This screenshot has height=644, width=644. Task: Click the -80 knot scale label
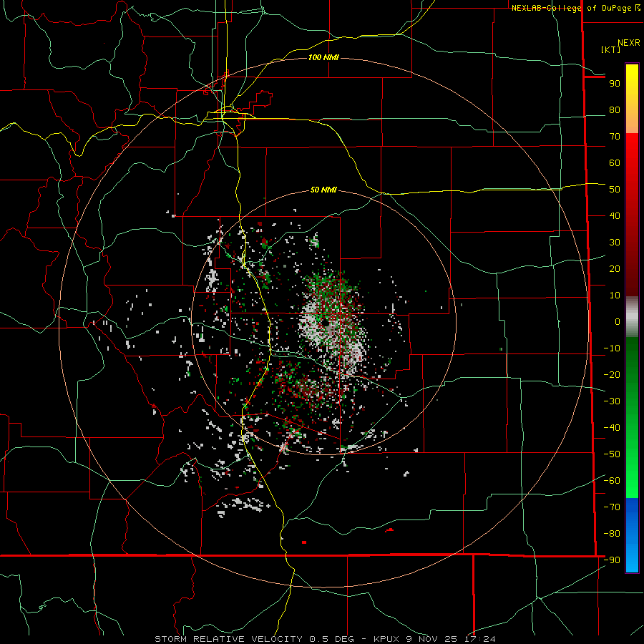point(612,534)
